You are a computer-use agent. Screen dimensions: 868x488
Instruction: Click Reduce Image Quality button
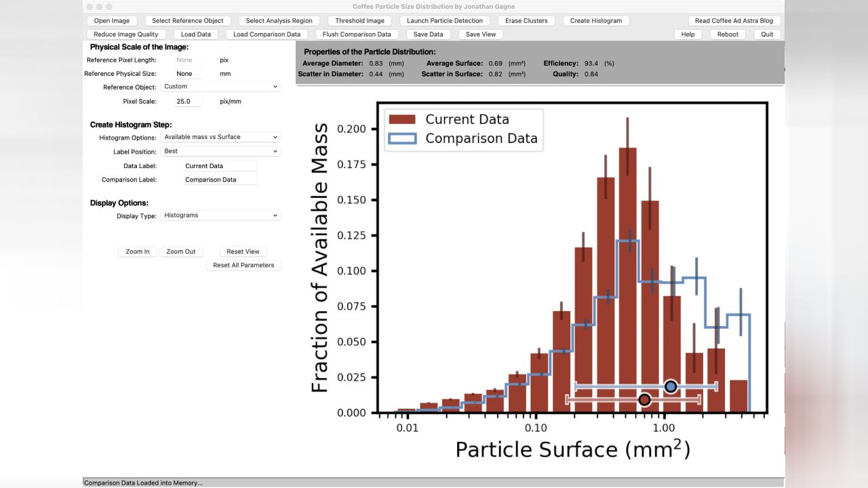(x=126, y=34)
